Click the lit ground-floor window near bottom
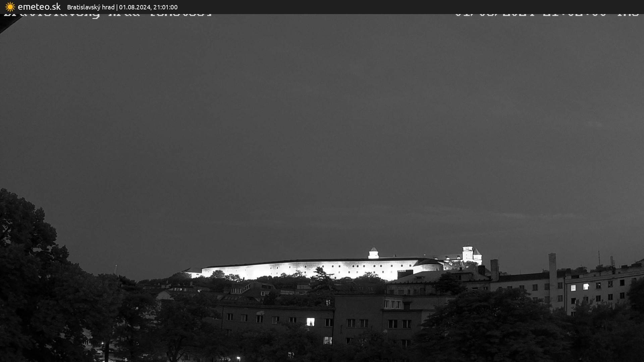The width and height of the screenshot is (644, 362). coord(327,341)
